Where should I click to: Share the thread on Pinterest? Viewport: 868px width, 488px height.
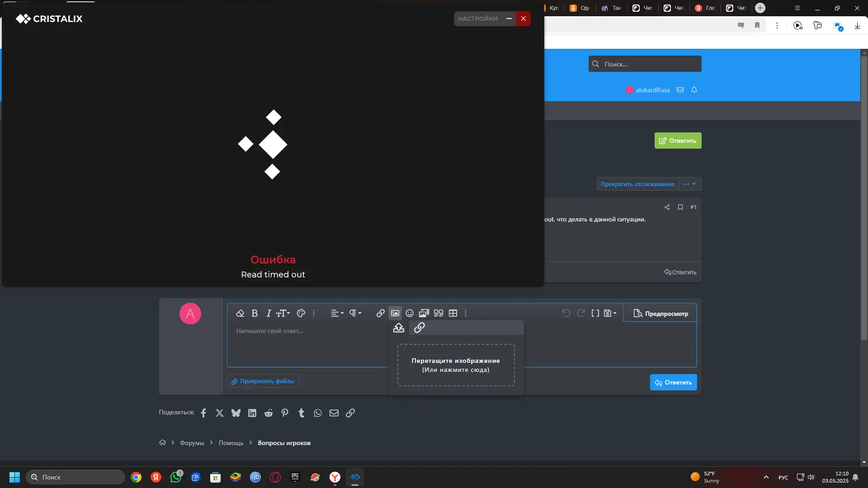point(285,413)
